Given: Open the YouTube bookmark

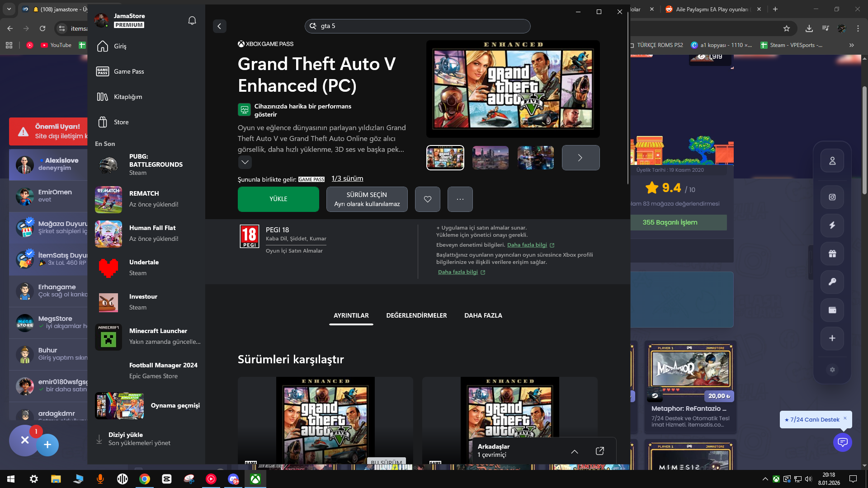Looking at the screenshot, I should 56,45.
